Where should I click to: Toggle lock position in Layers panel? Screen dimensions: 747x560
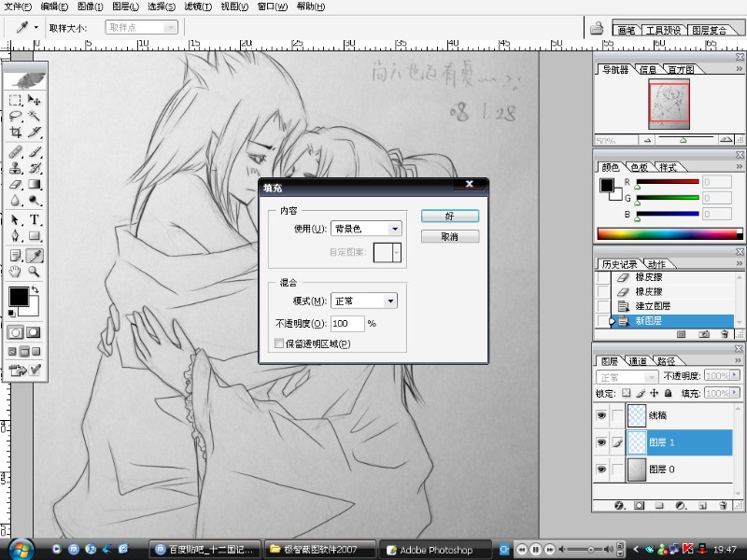pos(655,393)
